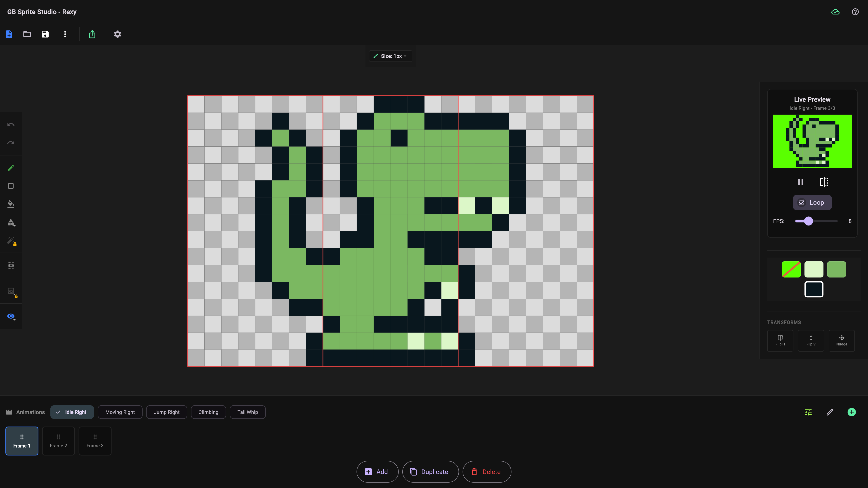Click the Flip H transform
This screenshot has height=488, width=868.
[x=780, y=340]
